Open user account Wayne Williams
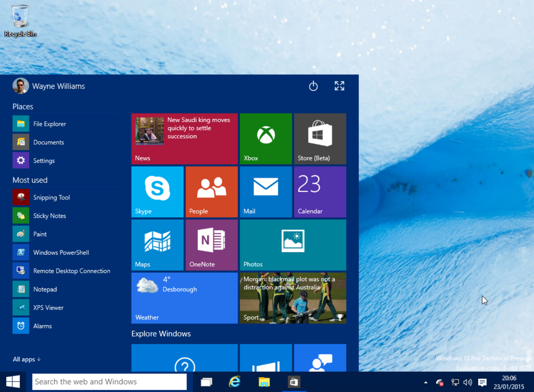Screen dimensions: 534x392 click(58, 86)
